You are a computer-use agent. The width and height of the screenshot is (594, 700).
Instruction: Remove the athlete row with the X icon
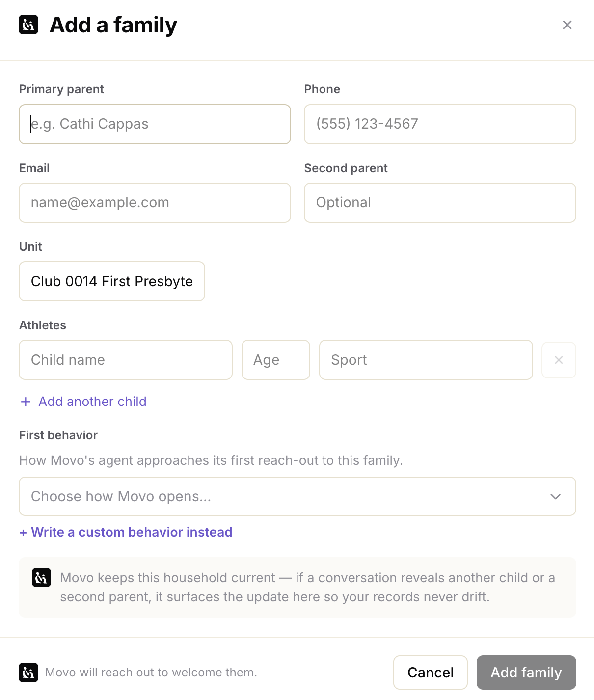(559, 360)
